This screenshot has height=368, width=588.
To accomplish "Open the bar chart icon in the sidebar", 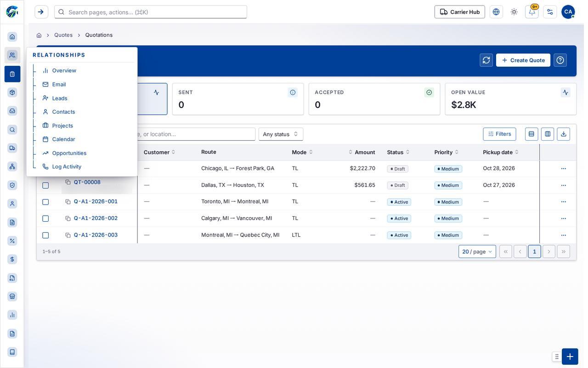I will click(x=12, y=315).
